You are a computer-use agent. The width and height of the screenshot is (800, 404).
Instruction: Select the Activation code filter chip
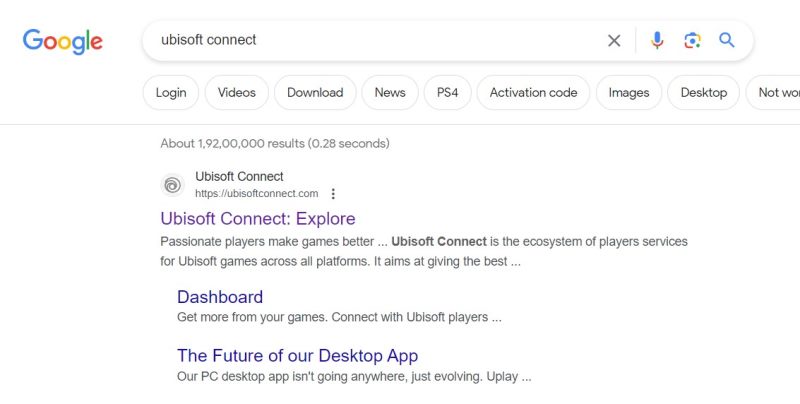point(533,92)
